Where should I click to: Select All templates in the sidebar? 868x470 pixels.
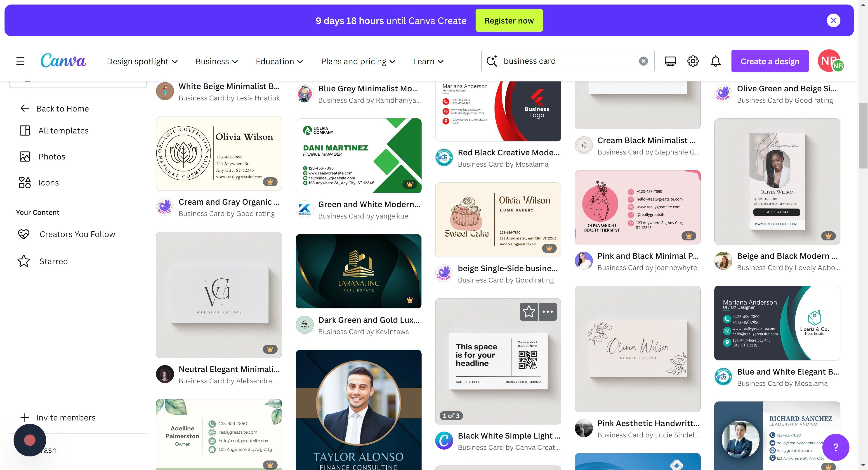tap(63, 131)
